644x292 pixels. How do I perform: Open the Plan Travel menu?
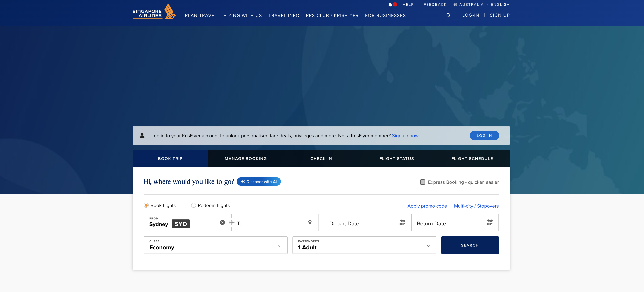pos(201,16)
